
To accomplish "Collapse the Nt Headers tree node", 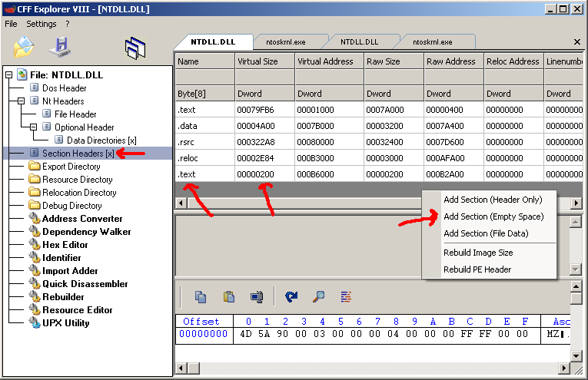I will click(x=21, y=101).
